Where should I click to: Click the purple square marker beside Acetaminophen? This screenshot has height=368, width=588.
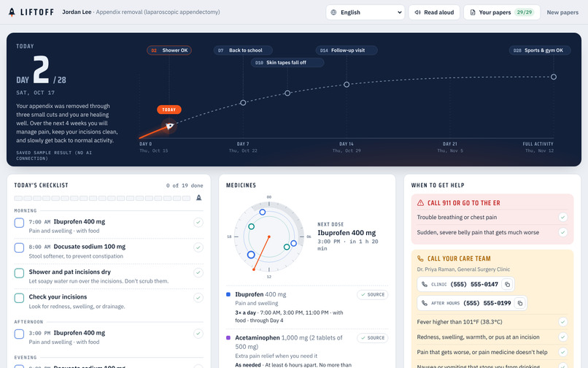tap(228, 337)
